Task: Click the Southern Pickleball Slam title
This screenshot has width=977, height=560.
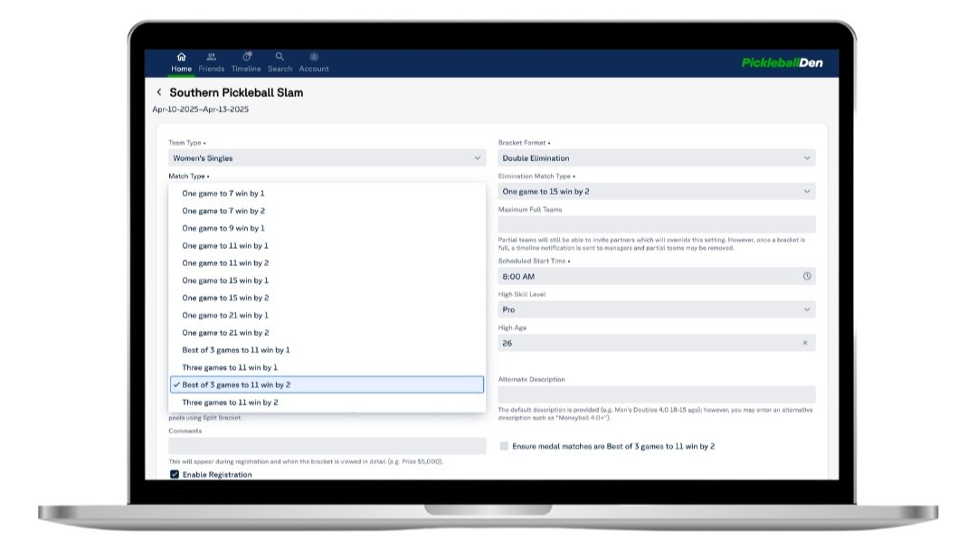Action: click(236, 92)
